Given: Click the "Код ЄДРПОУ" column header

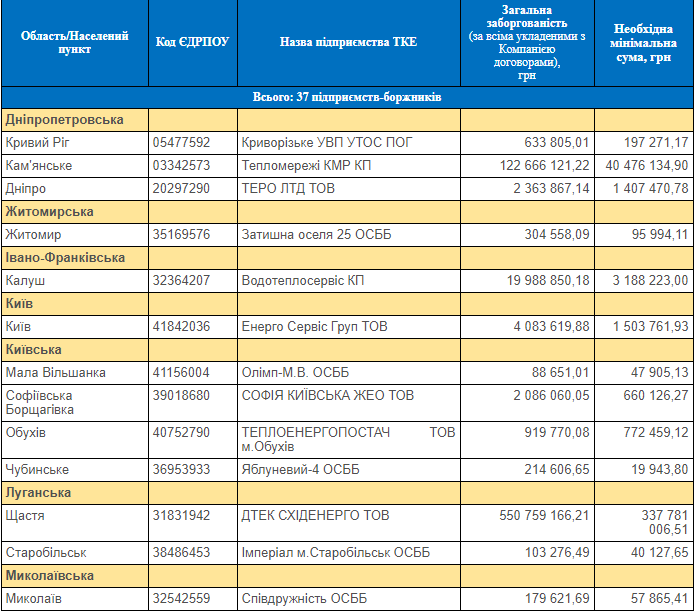Looking at the screenshot, I should [x=193, y=42].
